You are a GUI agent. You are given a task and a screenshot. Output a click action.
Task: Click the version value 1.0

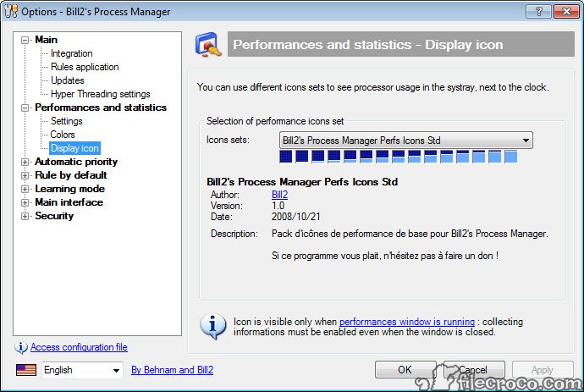278,206
